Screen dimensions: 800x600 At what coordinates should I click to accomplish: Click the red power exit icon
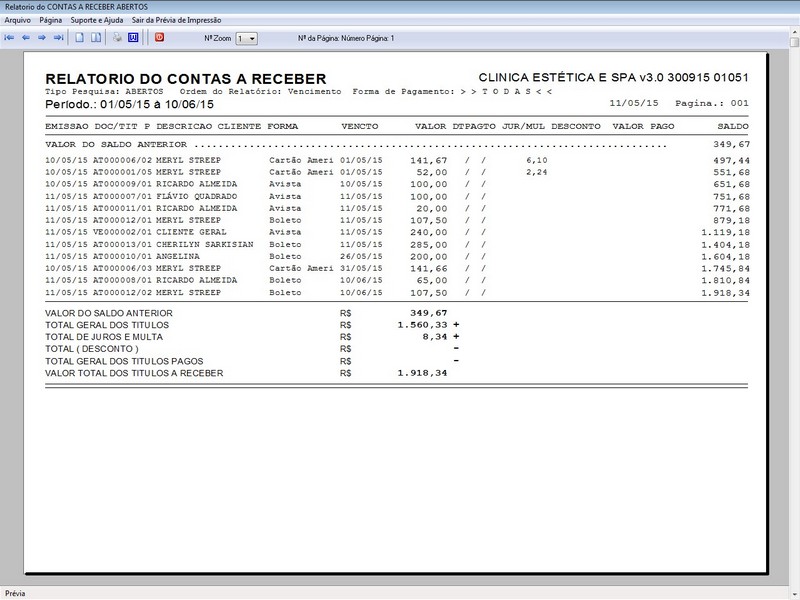click(x=160, y=38)
